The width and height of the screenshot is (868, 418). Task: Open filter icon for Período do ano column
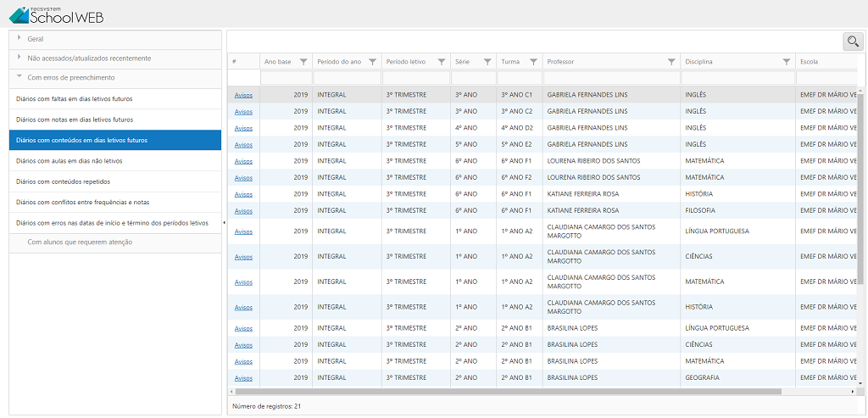point(373,62)
